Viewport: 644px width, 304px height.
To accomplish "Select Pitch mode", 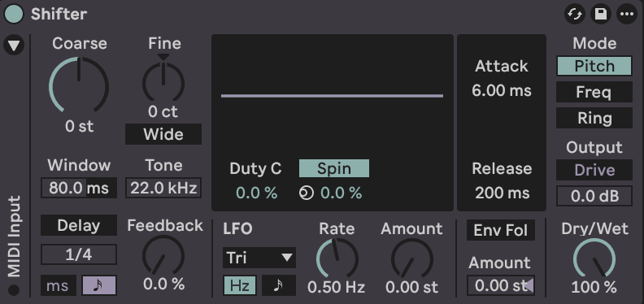I will pos(594,66).
